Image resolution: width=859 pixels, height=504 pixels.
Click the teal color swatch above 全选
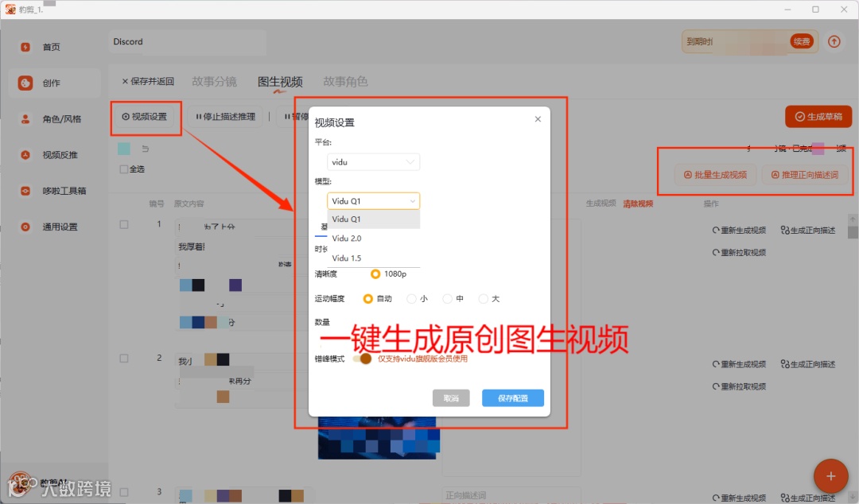pos(124,149)
